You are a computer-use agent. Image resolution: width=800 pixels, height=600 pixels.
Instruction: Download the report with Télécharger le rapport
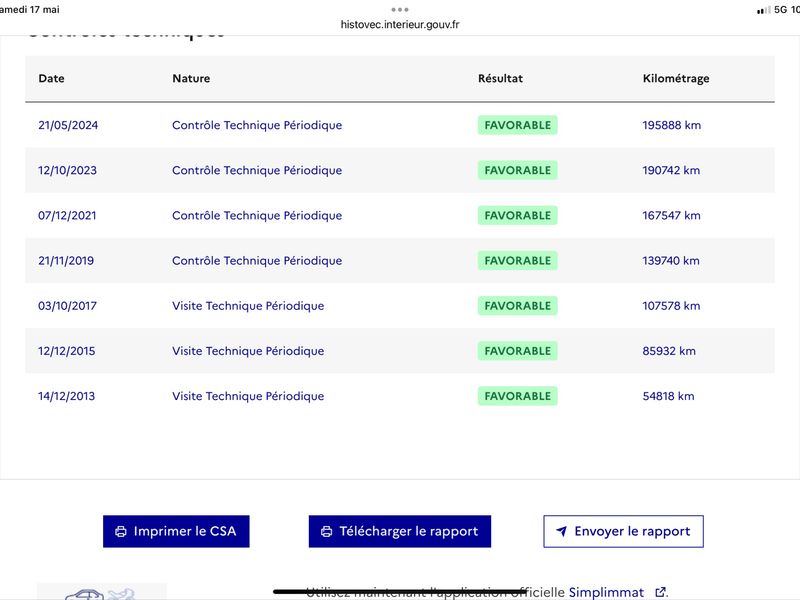click(399, 531)
